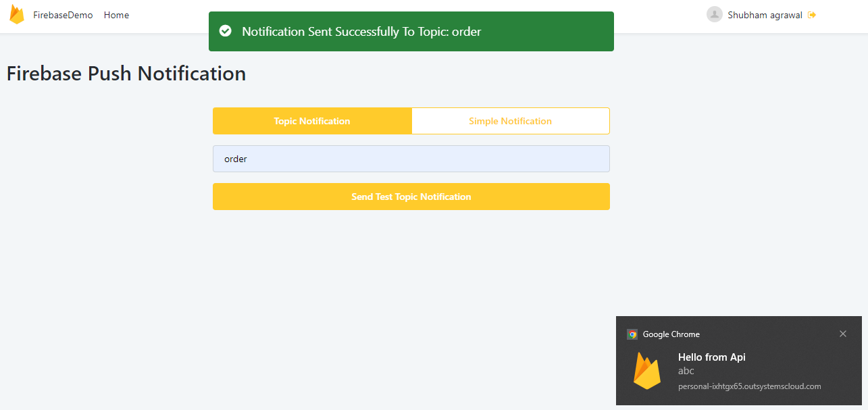The width and height of the screenshot is (868, 410).
Task: Click the Firebase flame logo in the navbar
Action: pyautogui.click(x=17, y=14)
